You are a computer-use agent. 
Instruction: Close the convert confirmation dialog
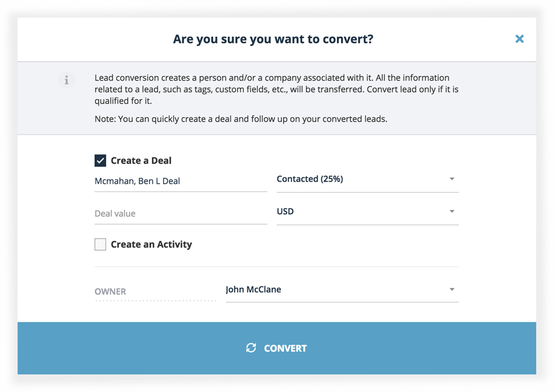519,39
